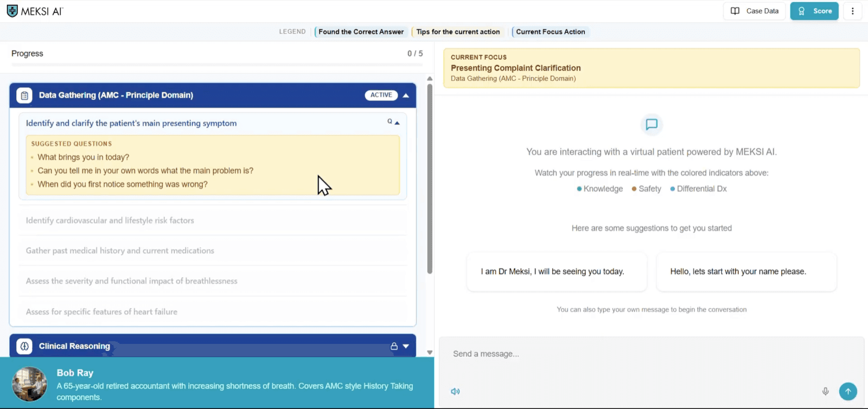The width and height of the screenshot is (868, 409).
Task: Select 'Gather past medical history and current medications'
Action: [x=213, y=251]
